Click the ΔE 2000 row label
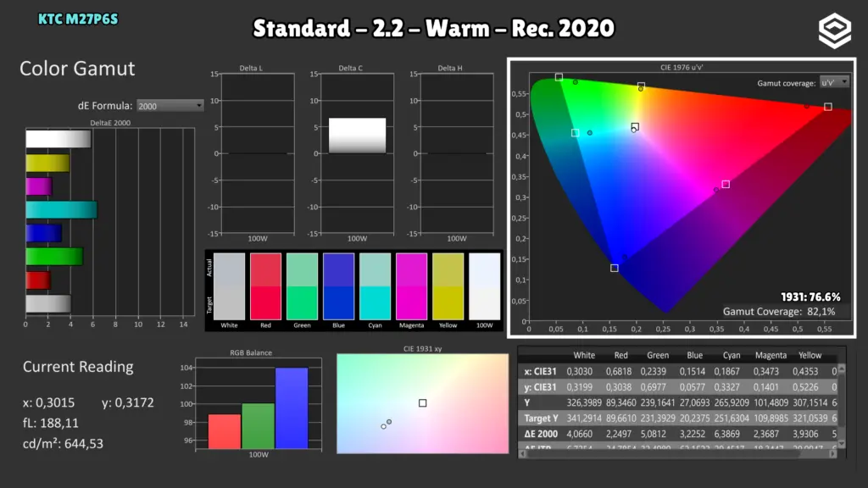Viewport: 868px width, 488px height. tap(541, 434)
